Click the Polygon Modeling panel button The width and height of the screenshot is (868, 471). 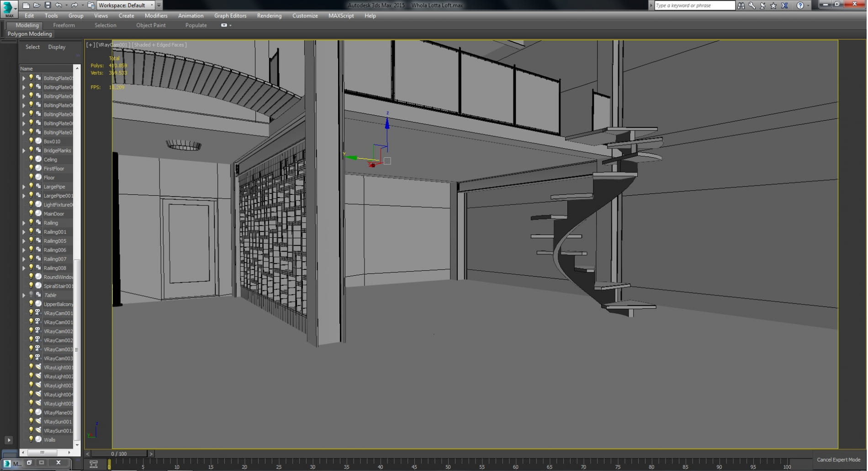click(30, 34)
